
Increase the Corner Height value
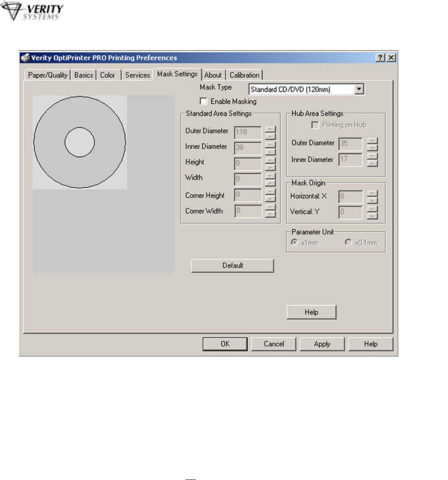click(270, 192)
